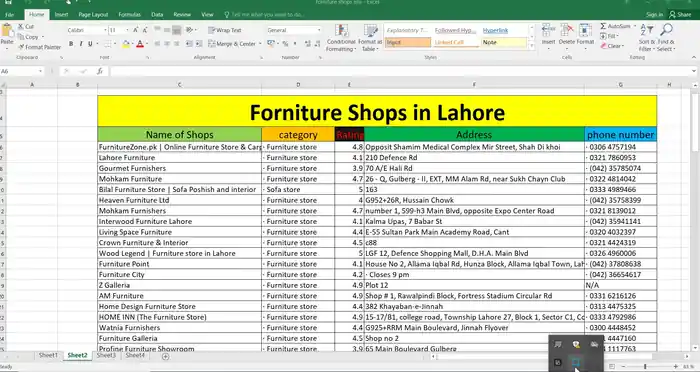The height and width of the screenshot is (372, 700).
Task: Open the Merge & Center dropdown arrow
Action: point(260,44)
